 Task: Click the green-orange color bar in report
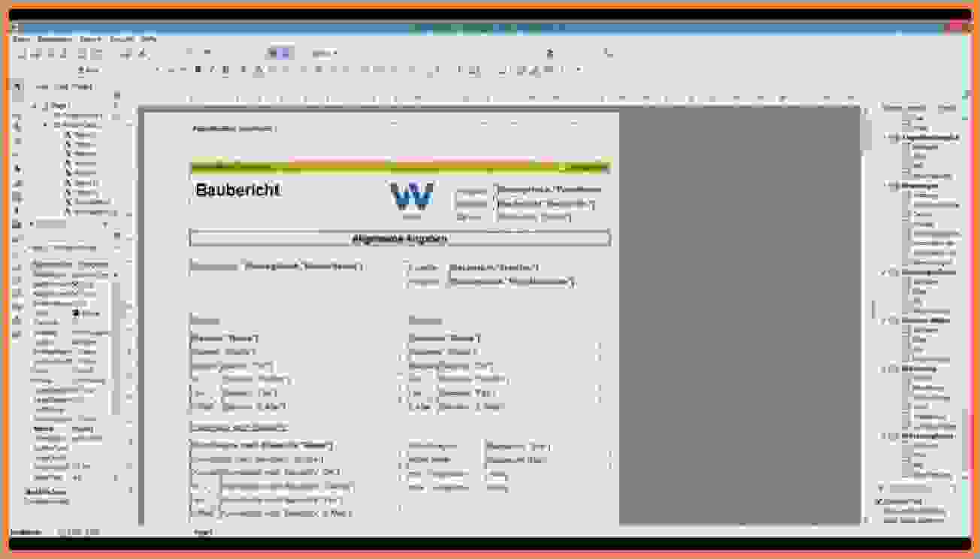[x=400, y=166]
